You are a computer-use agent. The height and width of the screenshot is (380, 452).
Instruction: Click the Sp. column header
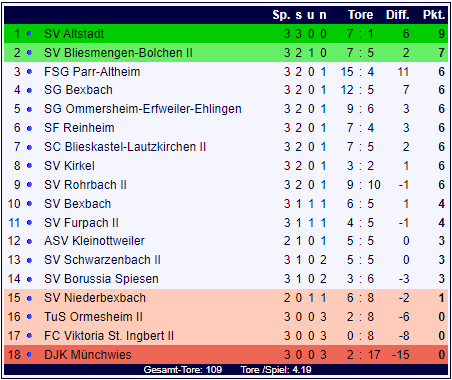[x=281, y=15]
